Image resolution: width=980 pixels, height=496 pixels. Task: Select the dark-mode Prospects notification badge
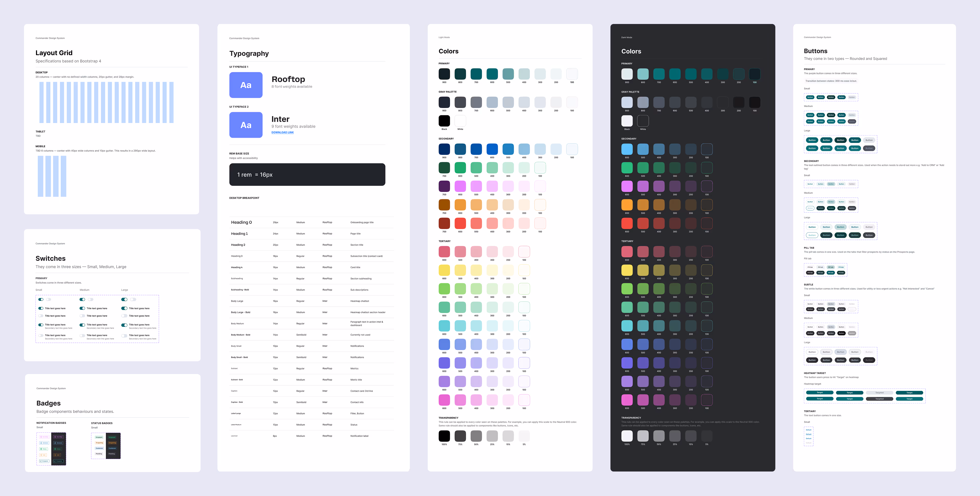[59, 461]
